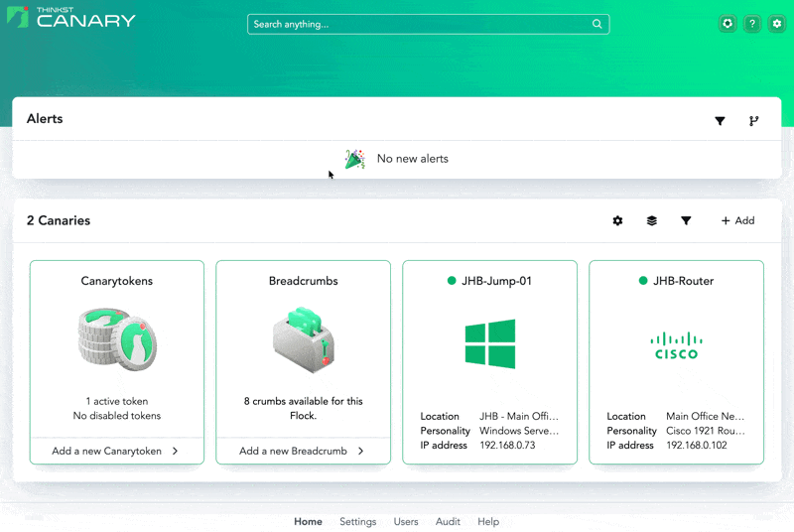Add a new Canary with + Add
The height and width of the screenshot is (532, 794).
[x=737, y=220]
